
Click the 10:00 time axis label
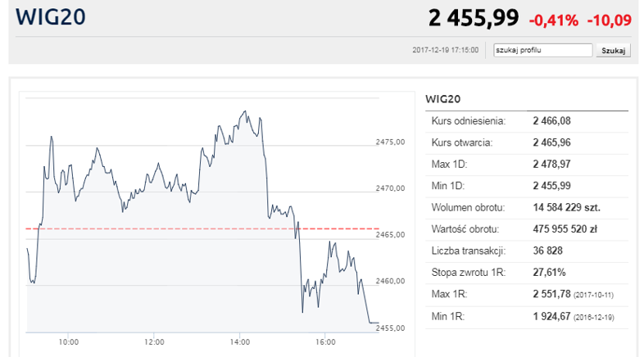coord(68,341)
